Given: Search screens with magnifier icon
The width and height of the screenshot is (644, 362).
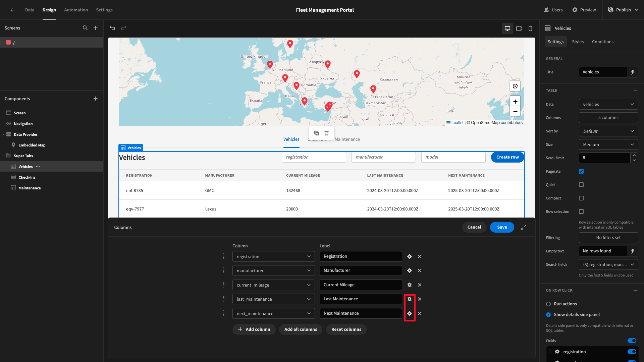Looking at the screenshot, I should point(85,28).
